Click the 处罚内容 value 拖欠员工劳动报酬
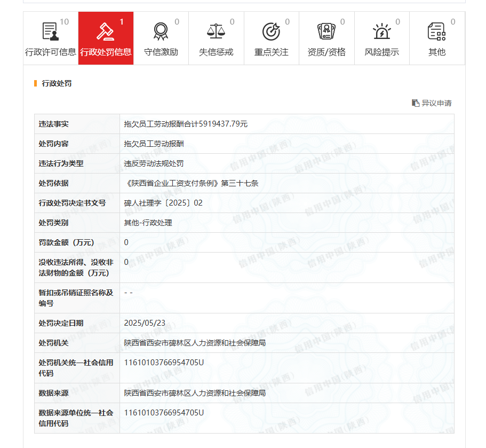This screenshot has width=486, height=448. [154, 144]
